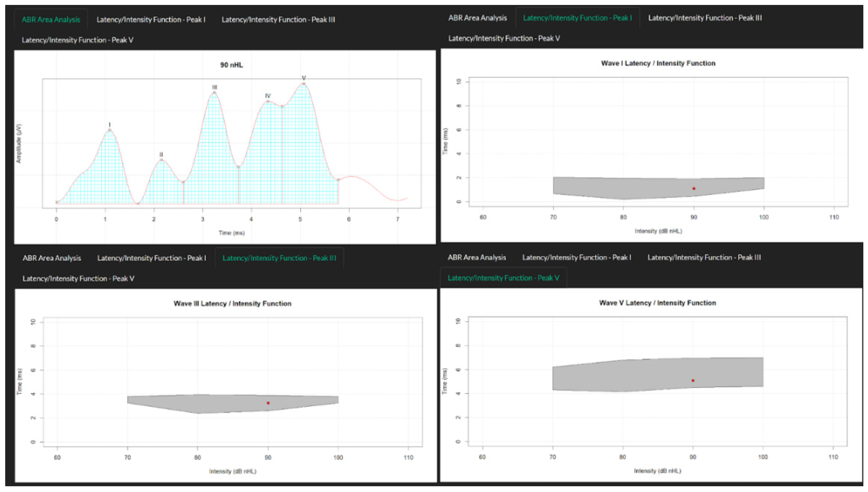Screen dimensions: 868x492
Task: Click peak III marker on the ABR waveform
Action: (x=215, y=92)
